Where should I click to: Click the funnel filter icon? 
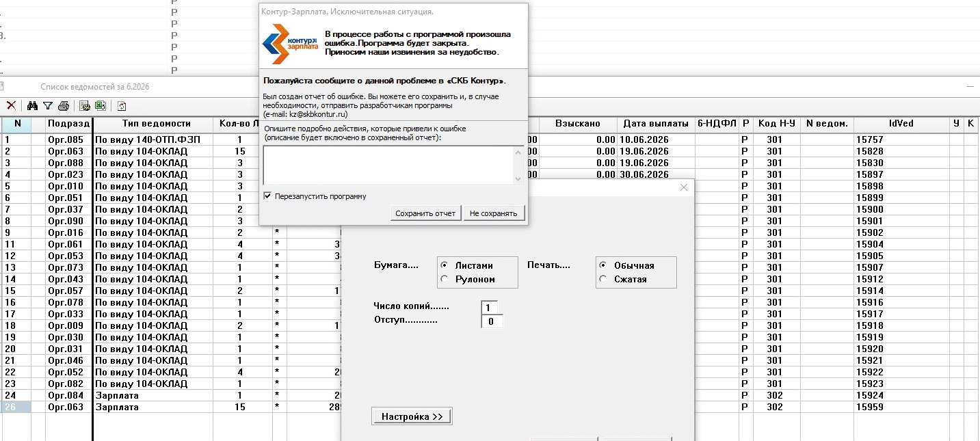pos(48,106)
